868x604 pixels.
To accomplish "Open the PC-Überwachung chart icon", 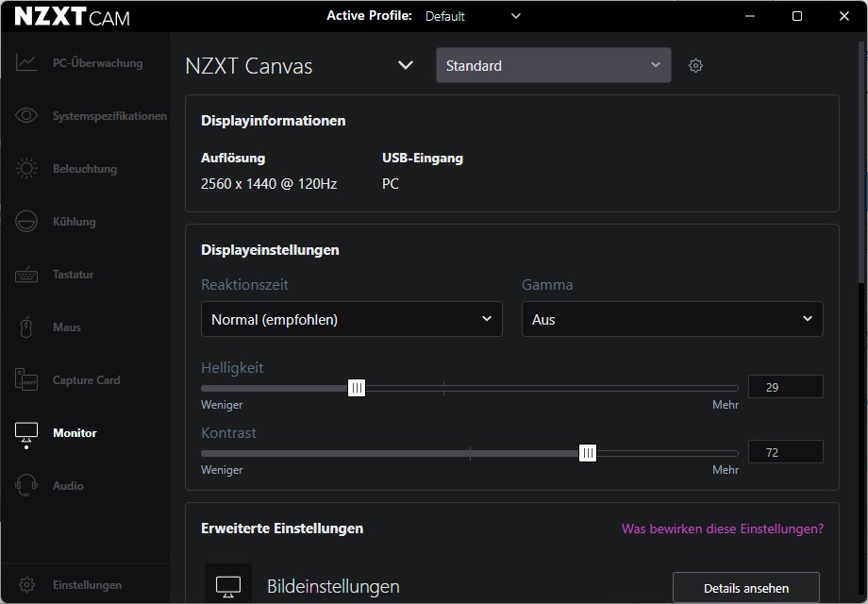I will pyautogui.click(x=26, y=63).
